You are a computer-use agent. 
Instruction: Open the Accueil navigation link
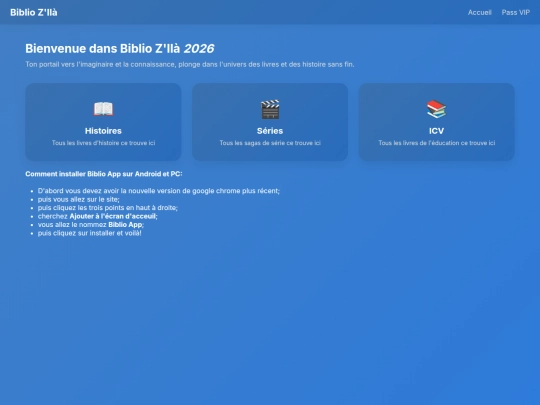pos(479,12)
